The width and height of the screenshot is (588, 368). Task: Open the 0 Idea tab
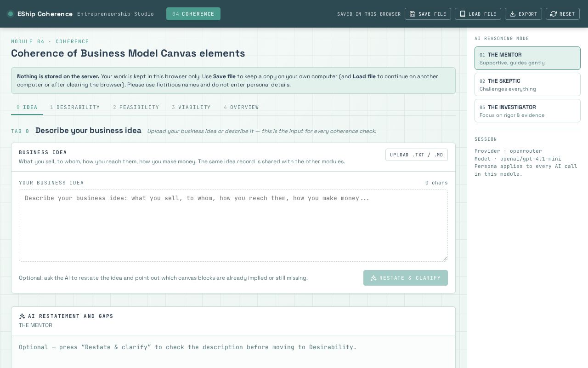click(x=27, y=107)
